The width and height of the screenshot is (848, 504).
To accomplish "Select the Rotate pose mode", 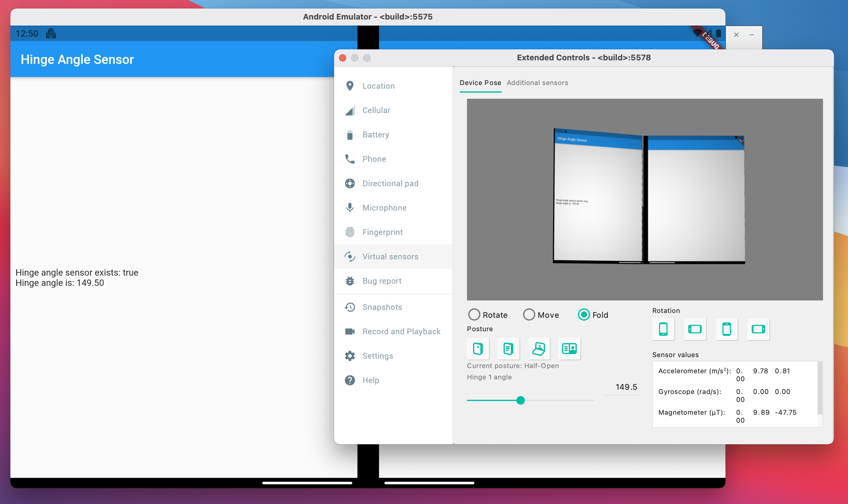I will click(474, 314).
